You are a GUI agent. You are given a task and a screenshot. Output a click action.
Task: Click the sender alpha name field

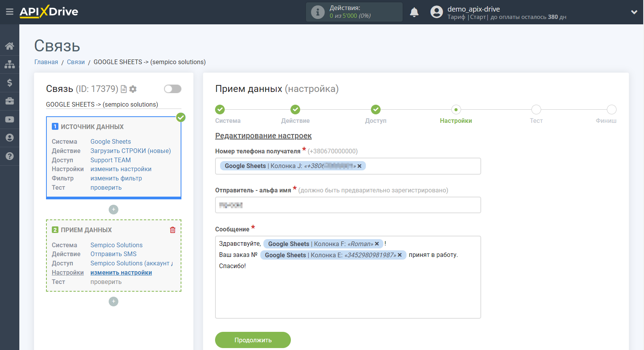click(x=348, y=205)
